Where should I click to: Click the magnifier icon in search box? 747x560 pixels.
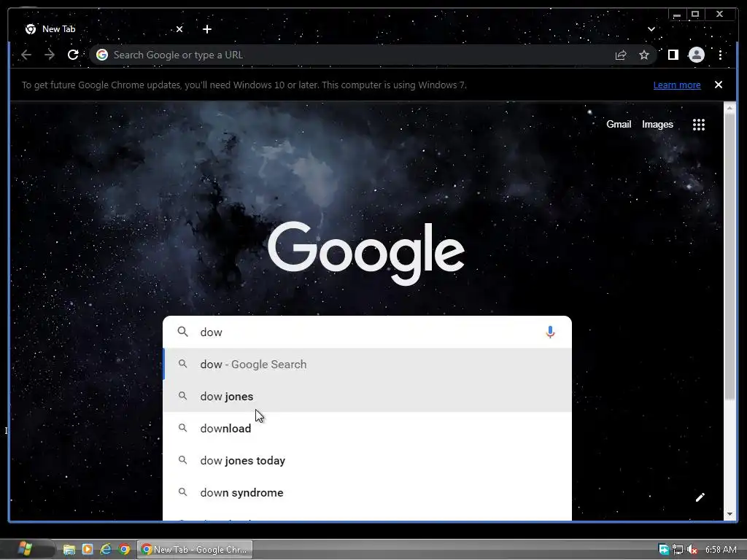tap(183, 332)
